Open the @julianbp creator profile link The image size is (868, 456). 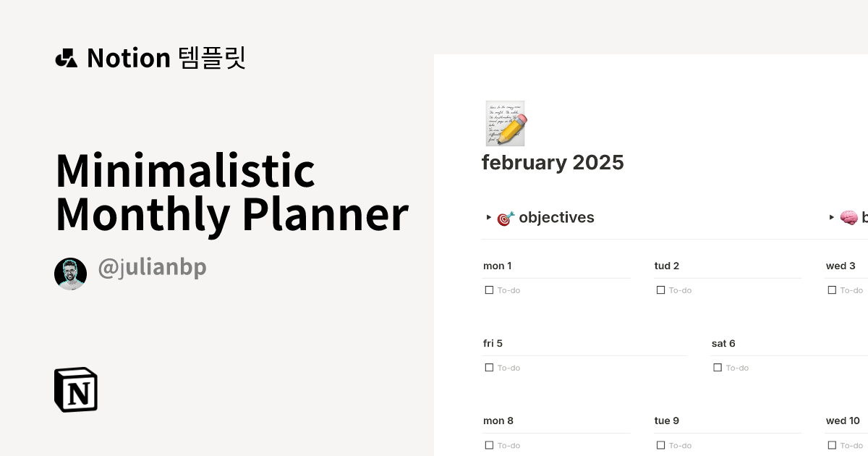(x=152, y=267)
